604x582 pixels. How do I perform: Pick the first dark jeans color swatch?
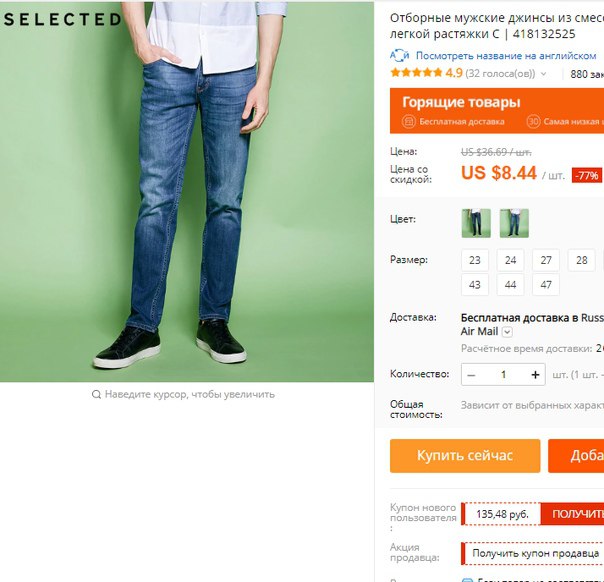click(476, 223)
